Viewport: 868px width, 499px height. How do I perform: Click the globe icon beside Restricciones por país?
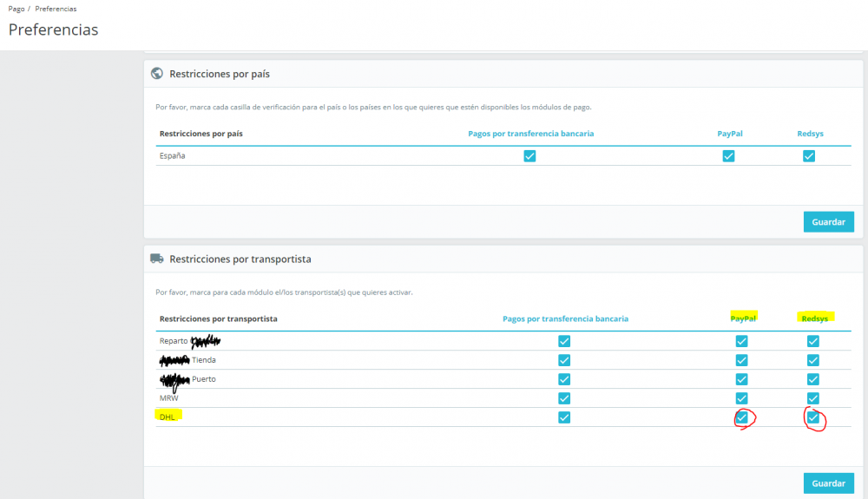[x=156, y=74]
